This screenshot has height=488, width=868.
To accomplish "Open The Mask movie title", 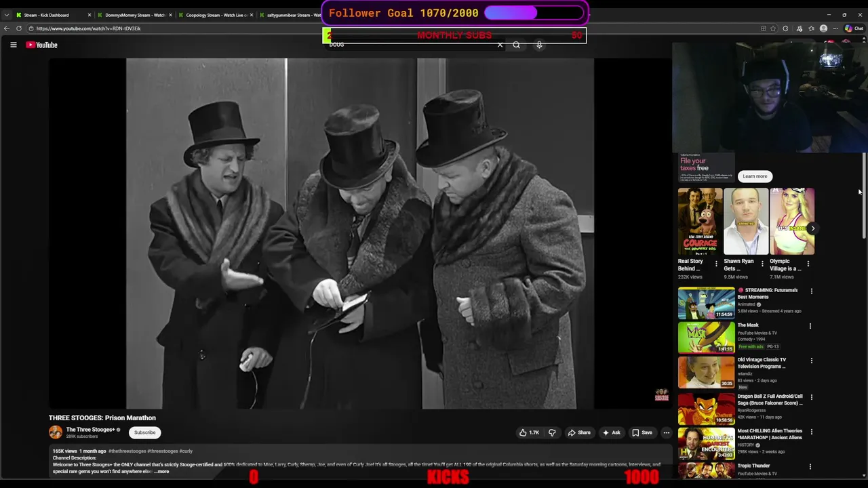I will point(748,325).
